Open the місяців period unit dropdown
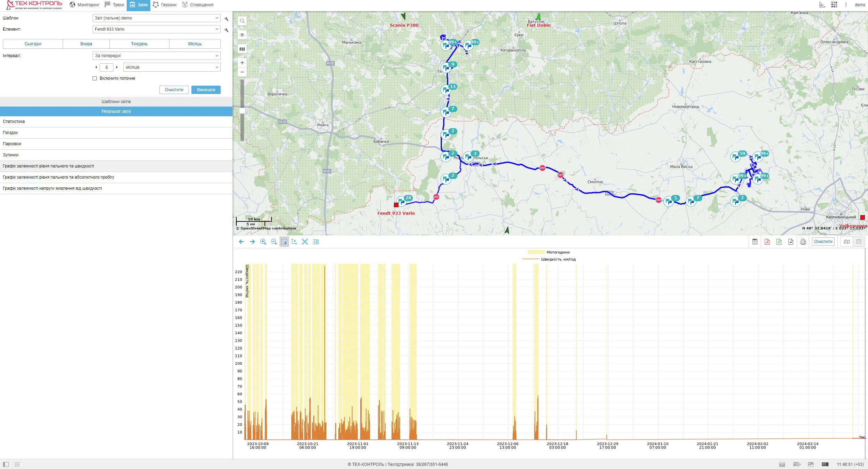Viewport: 868px width, 469px height. (172, 67)
